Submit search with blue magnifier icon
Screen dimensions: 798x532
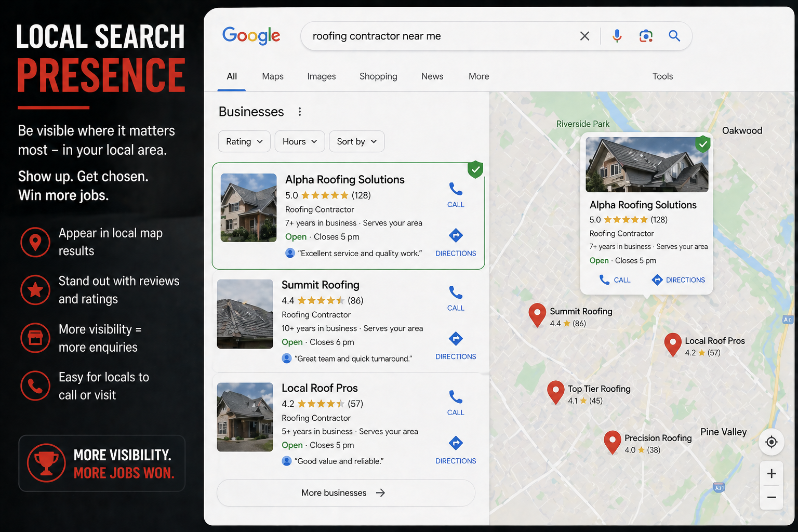tap(674, 36)
